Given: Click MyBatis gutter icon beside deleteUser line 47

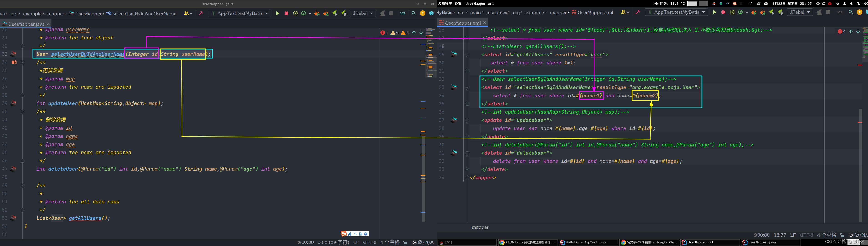Looking at the screenshot, I should (x=13, y=169).
